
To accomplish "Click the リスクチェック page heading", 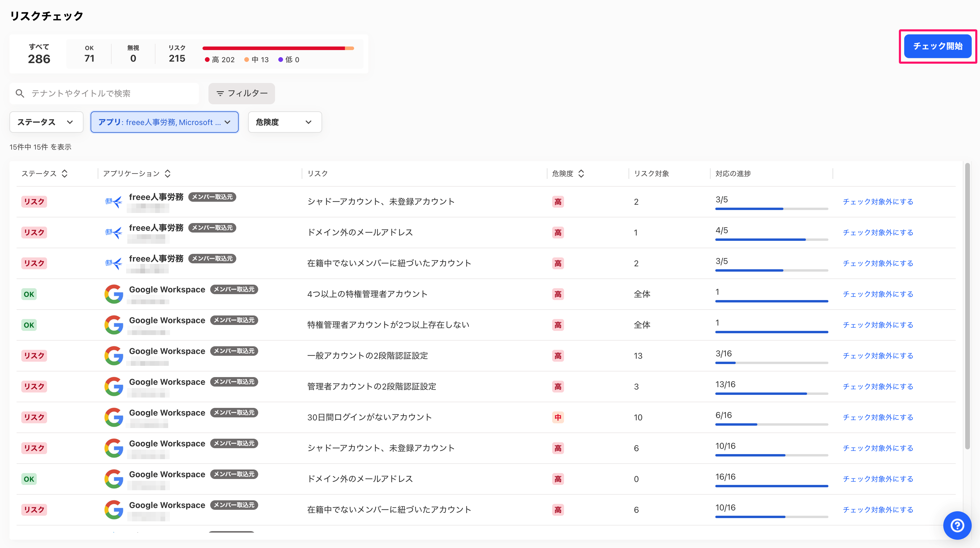I will pyautogui.click(x=46, y=16).
